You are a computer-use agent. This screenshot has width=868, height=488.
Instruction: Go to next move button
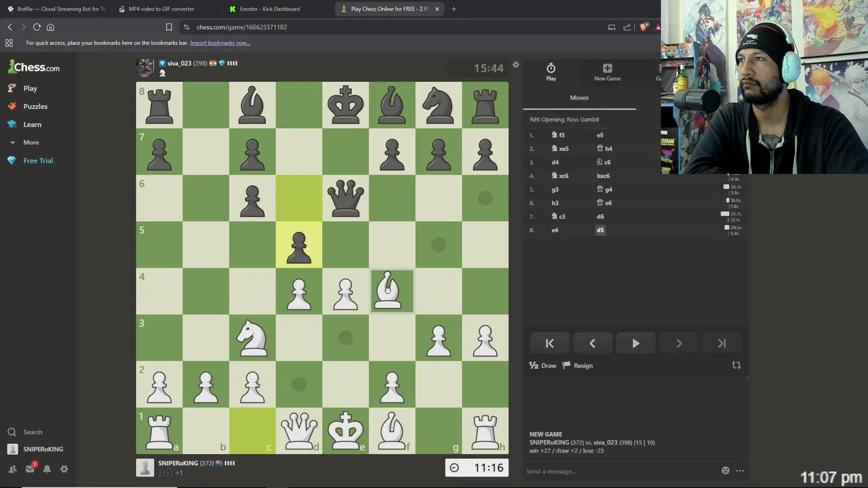[x=679, y=344]
